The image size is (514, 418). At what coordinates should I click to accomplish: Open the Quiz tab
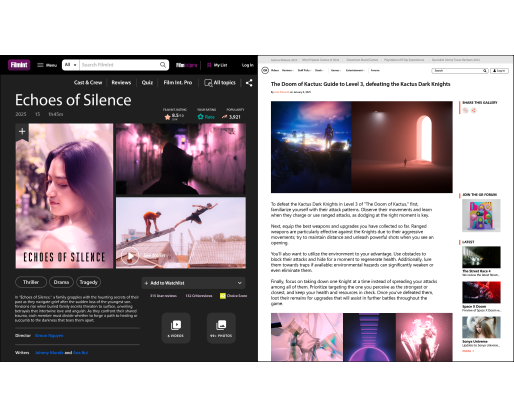[x=147, y=83]
